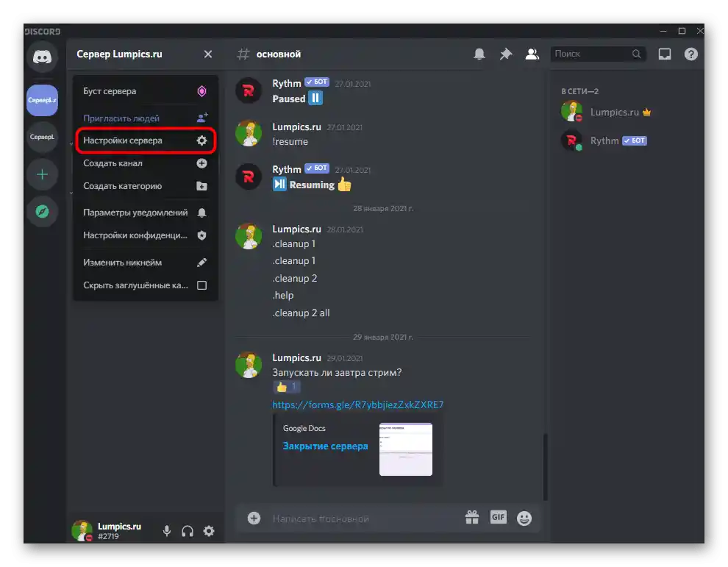This screenshot has width=728, height=567.
Task: Open user settings gear icon
Action: 209,531
